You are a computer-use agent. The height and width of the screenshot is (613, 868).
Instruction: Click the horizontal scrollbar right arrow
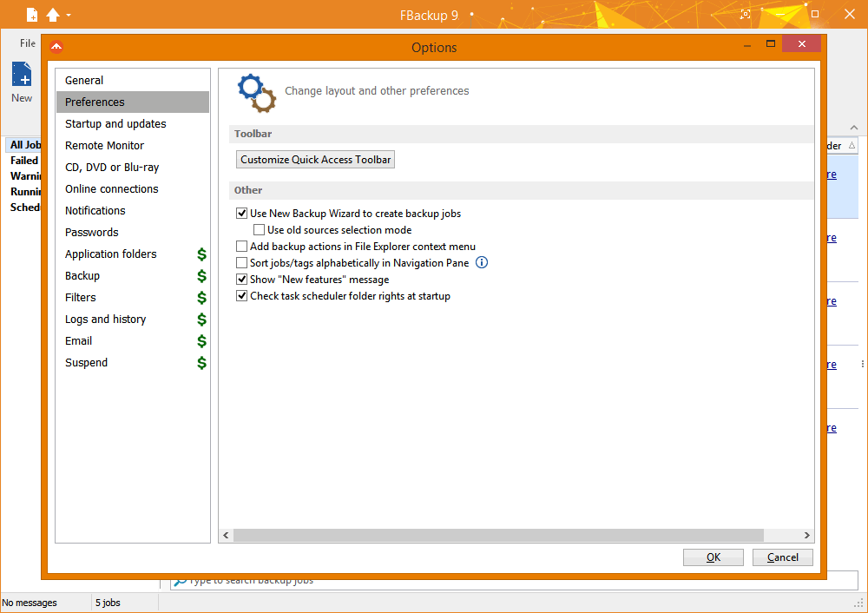(806, 535)
